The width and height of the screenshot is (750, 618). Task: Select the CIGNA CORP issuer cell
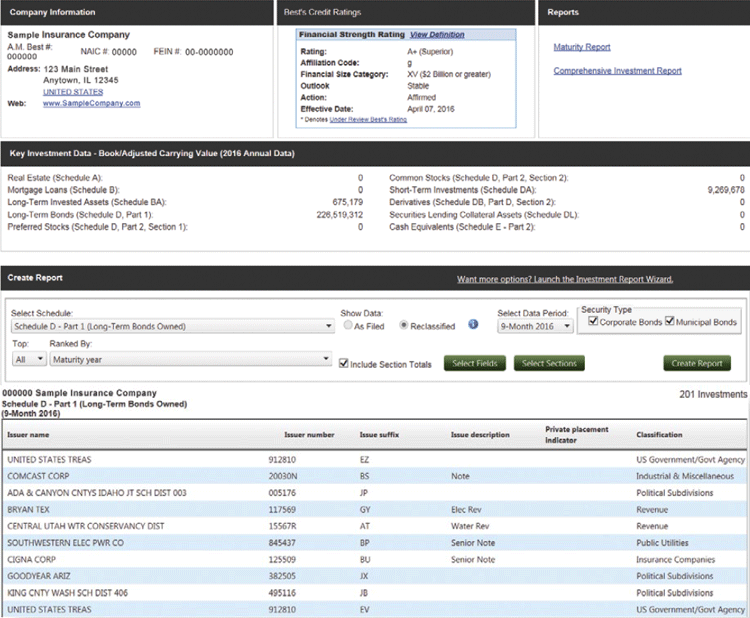pos(32,559)
